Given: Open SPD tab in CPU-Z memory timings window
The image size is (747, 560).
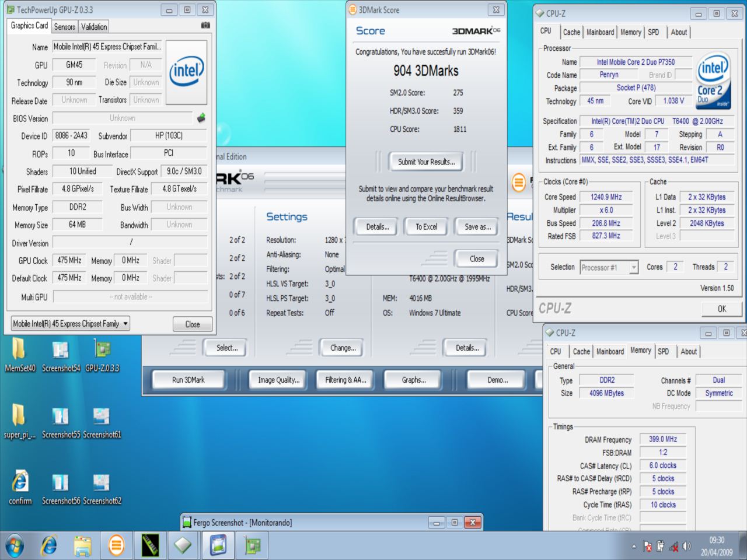Looking at the screenshot, I should pyautogui.click(x=664, y=352).
